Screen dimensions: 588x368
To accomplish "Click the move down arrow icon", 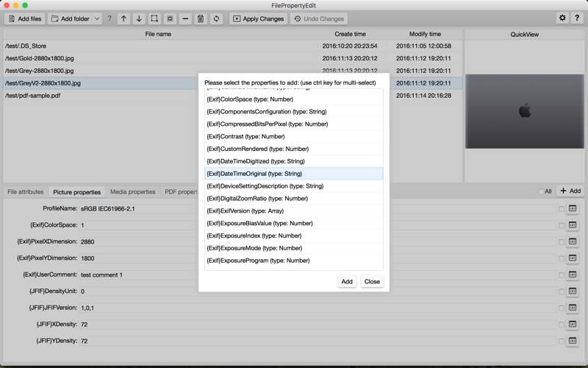I will coord(139,19).
